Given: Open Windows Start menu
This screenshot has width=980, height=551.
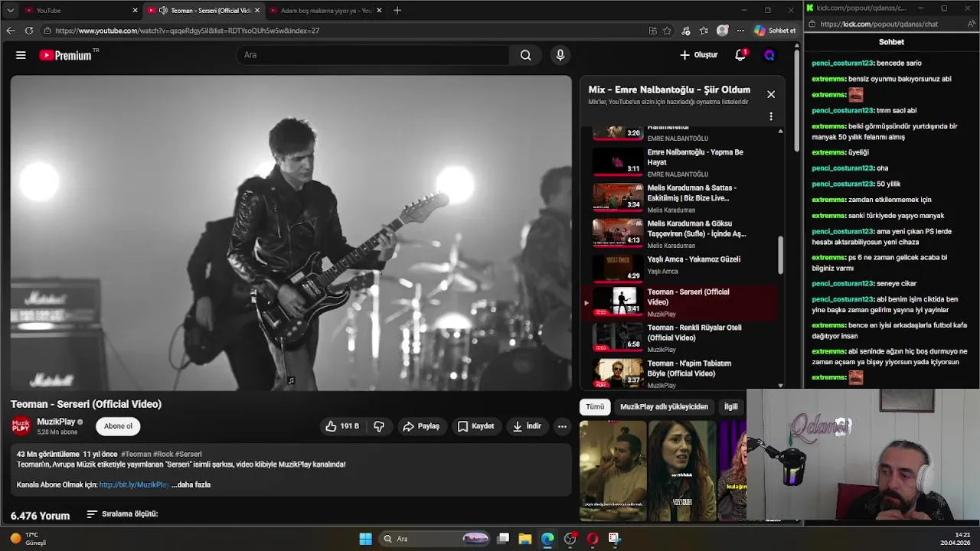Looking at the screenshot, I should click(x=365, y=539).
